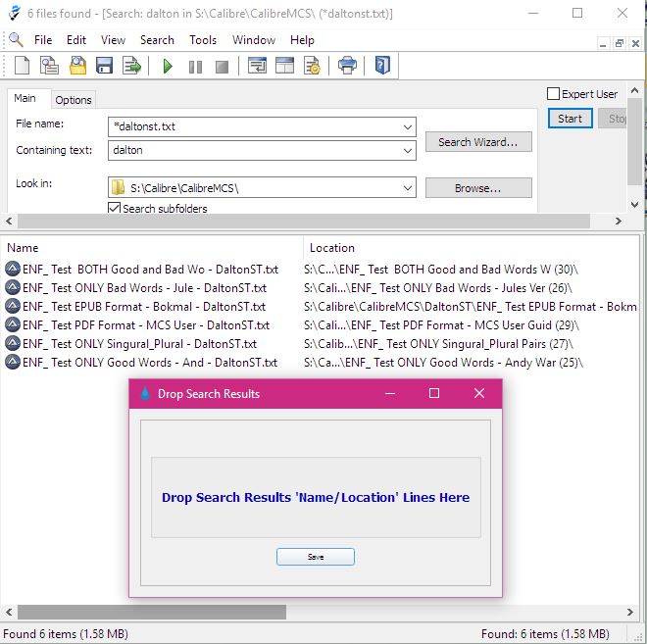Click icon of ENF_ Test ONLY Bad Words file
647x644 pixels.
13,287
